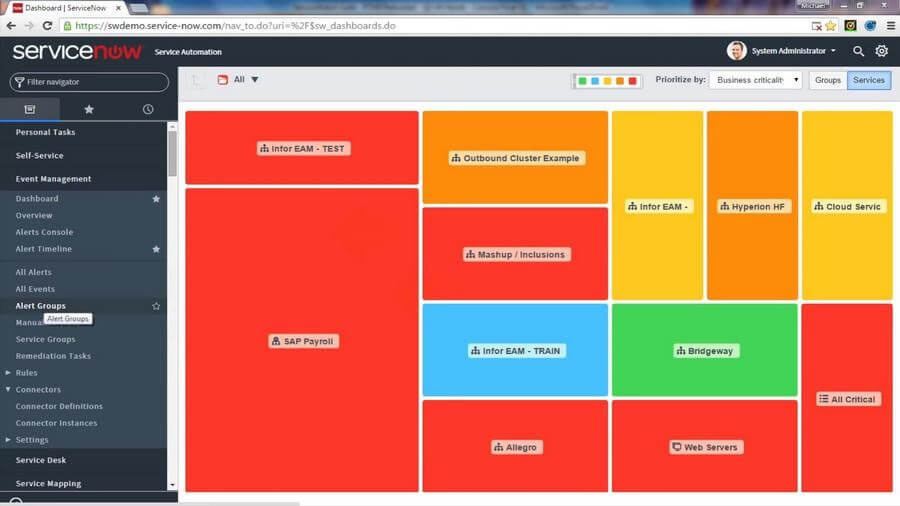Open the Mashup / Inclusions tile
Viewport: 900px width, 506px height.
(515, 254)
